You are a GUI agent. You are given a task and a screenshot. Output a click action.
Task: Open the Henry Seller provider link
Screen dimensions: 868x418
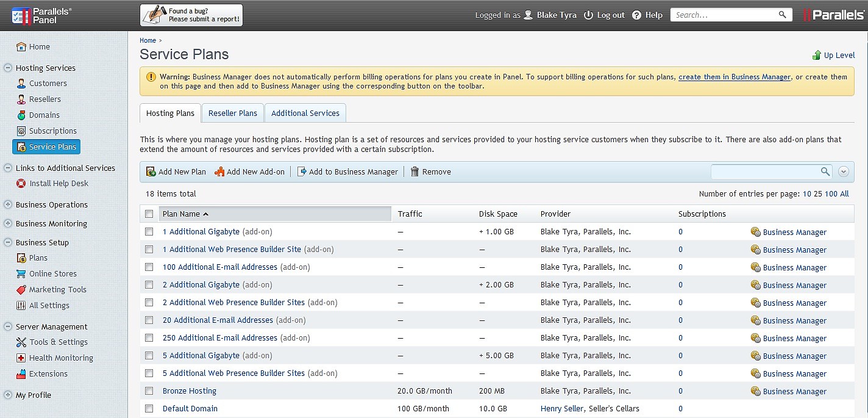tap(562, 408)
